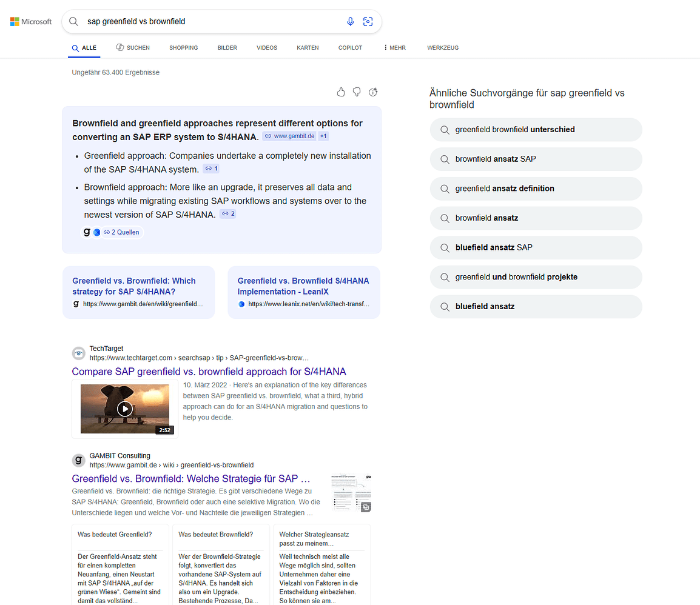Expand the +1 citation next to www.gambit.de

323,136
